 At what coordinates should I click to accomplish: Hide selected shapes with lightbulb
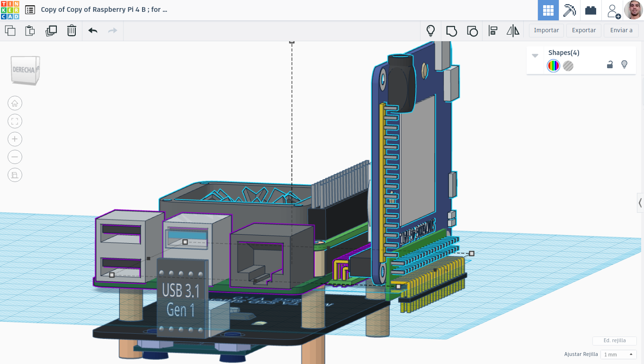click(x=624, y=64)
